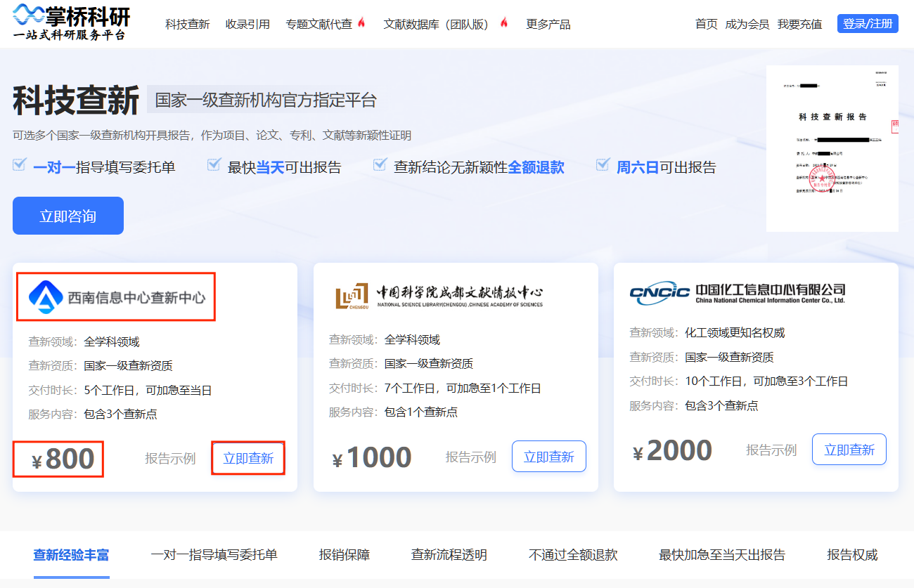
Task: Open 报告示例 in the ¥1000 card
Action: (471, 457)
